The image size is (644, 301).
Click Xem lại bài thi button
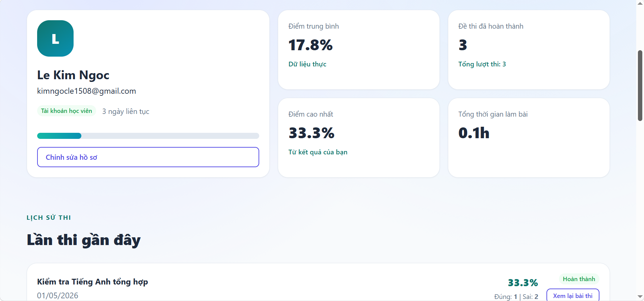[573, 295]
